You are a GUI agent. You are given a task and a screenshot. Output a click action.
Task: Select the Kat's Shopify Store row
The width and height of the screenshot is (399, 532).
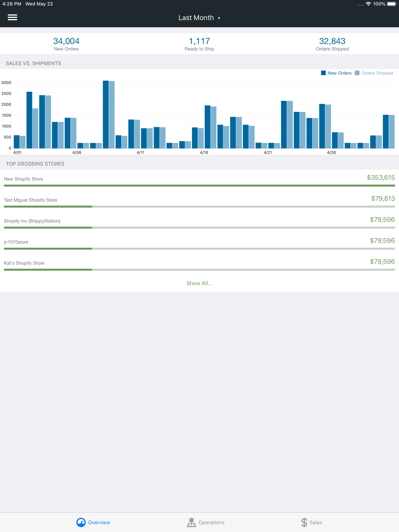pyautogui.click(x=24, y=263)
